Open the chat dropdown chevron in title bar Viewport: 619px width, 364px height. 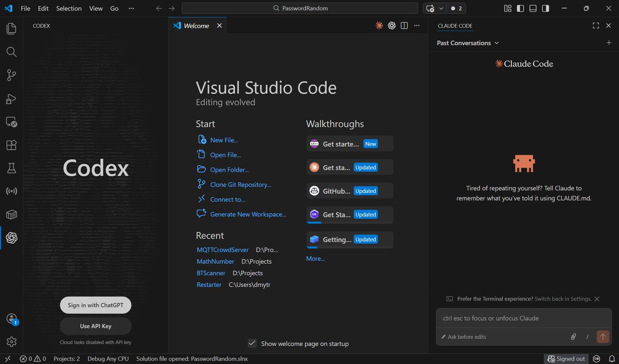pyautogui.click(x=441, y=8)
